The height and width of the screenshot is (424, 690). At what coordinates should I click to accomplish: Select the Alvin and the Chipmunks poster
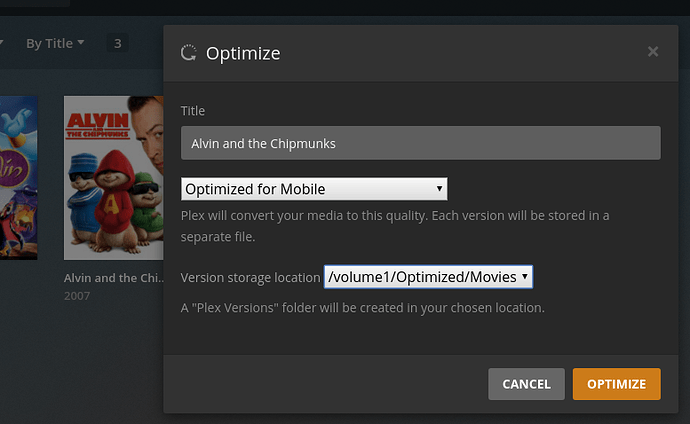point(114,178)
